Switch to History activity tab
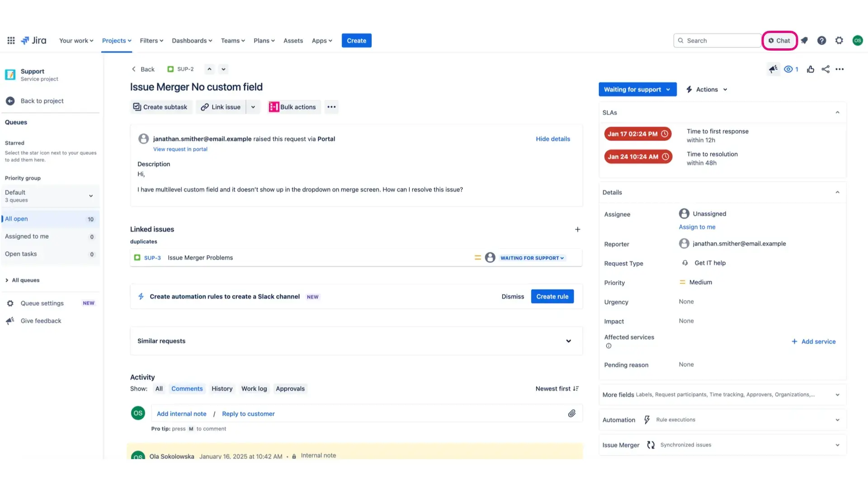This screenshot has height=488, width=868. coord(222,389)
